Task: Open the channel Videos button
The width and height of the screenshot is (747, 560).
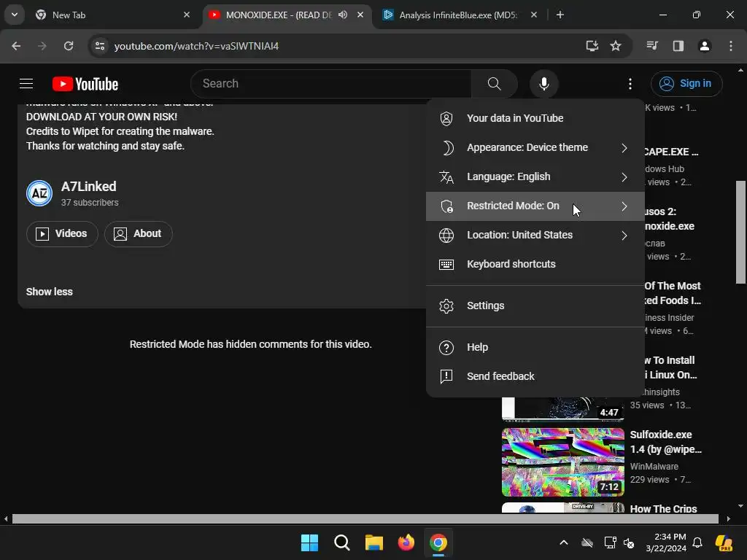Action: (62, 234)
